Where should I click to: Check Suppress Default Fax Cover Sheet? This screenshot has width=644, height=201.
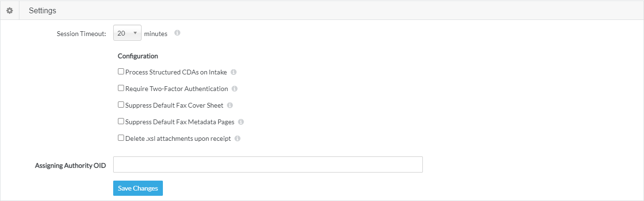pyautogui.click(x=121, y=105)
